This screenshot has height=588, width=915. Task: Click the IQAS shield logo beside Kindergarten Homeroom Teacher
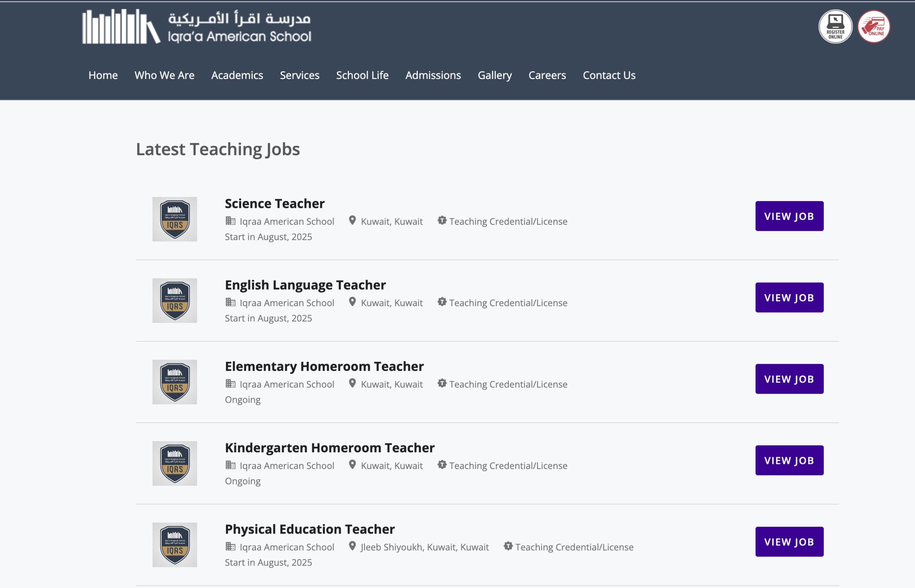click(174, 463)
